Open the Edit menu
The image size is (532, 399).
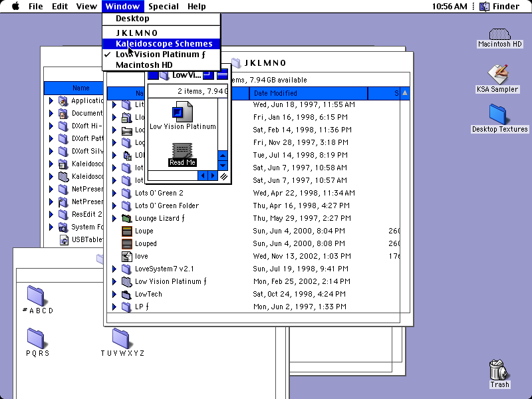60,6
